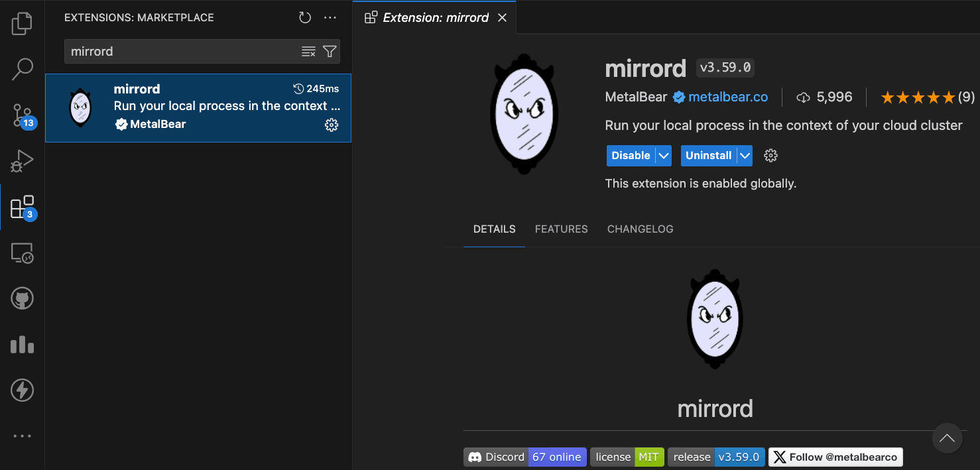Switch to the FEATURES tab

click(561, 229)
